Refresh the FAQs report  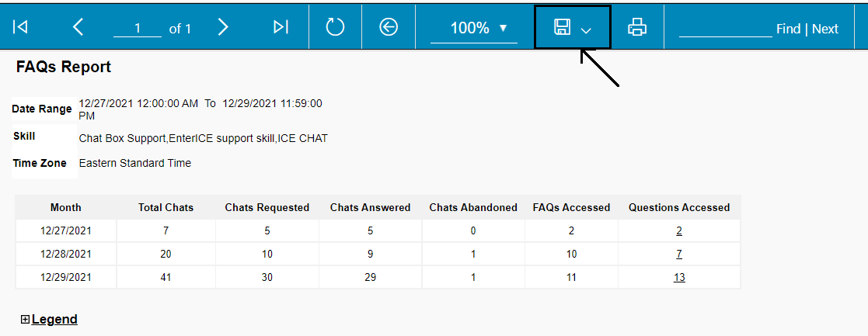[335, 27]
